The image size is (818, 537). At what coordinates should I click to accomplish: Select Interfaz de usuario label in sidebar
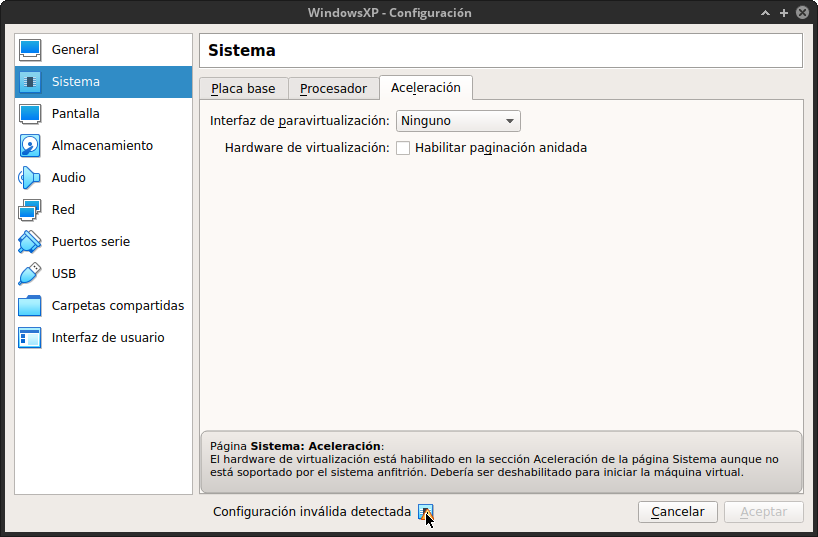(x=108, y=338)
